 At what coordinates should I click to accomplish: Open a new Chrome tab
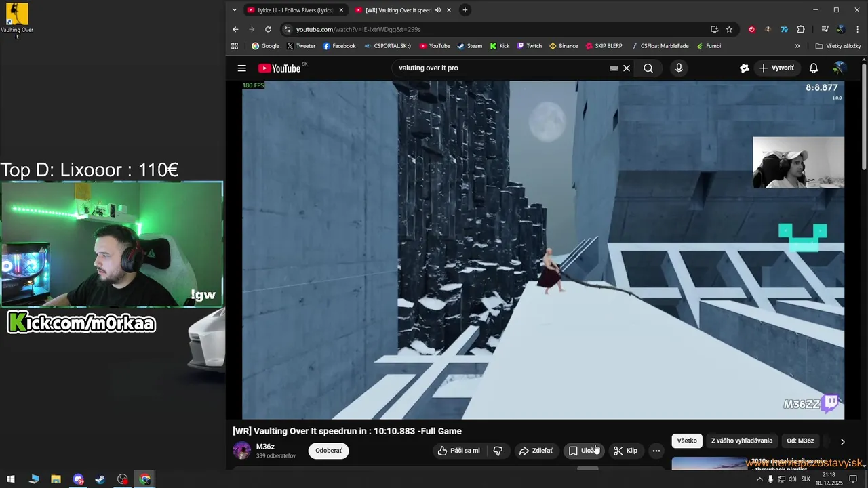tap(465, 9)
